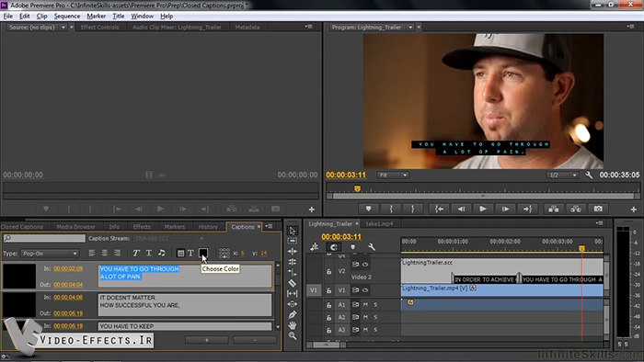Open the Sequence menu
The width and height of the screenshot is (644, 362).
click(x=67, y=16)
